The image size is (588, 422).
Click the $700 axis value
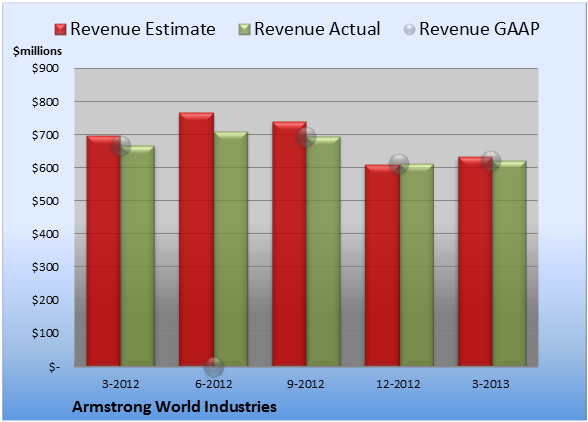45,135
